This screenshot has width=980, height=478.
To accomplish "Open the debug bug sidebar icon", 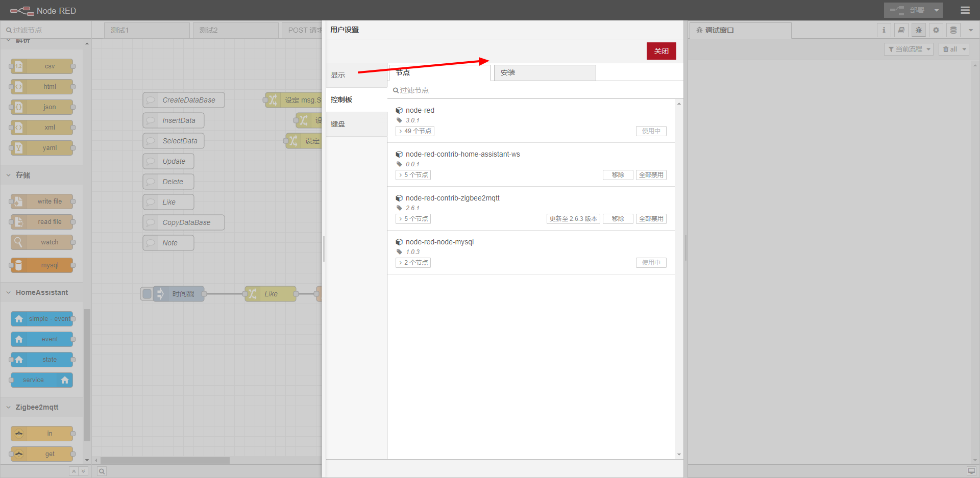I will pos(919,30).
